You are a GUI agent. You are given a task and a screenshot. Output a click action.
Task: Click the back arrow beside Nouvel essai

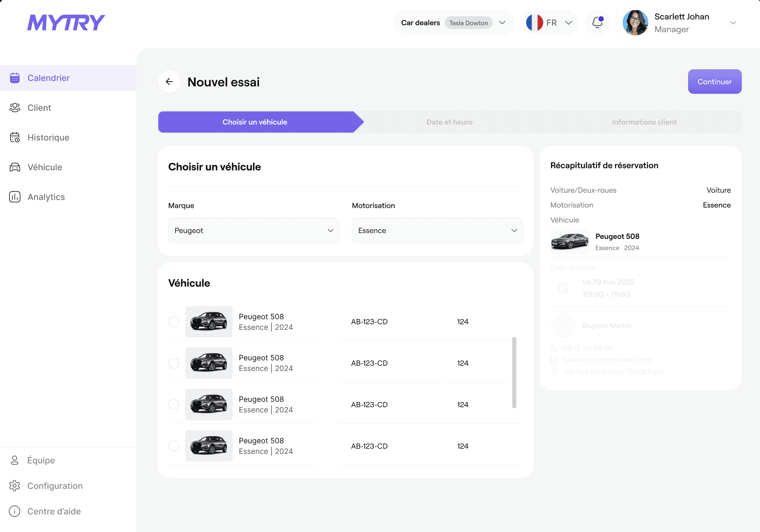[169, 82]
